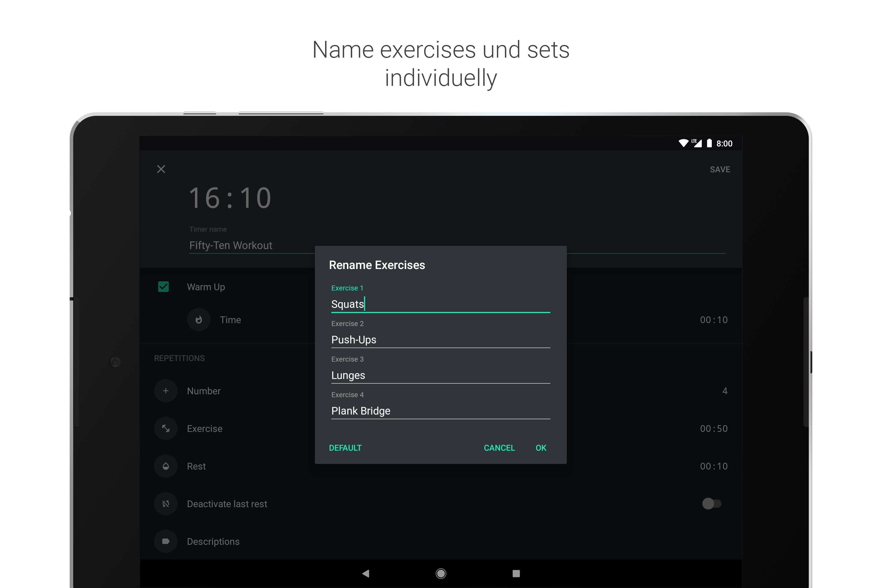Edit the Exercise 4 field containing Plank Bridge
This screenshot has height=588, width=882.
(x=441, y=411)
